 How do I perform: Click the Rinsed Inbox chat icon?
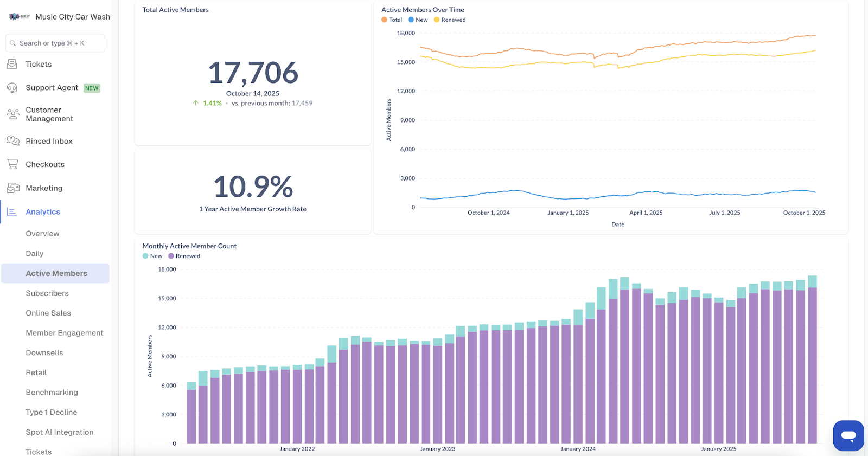pos(12,141)
